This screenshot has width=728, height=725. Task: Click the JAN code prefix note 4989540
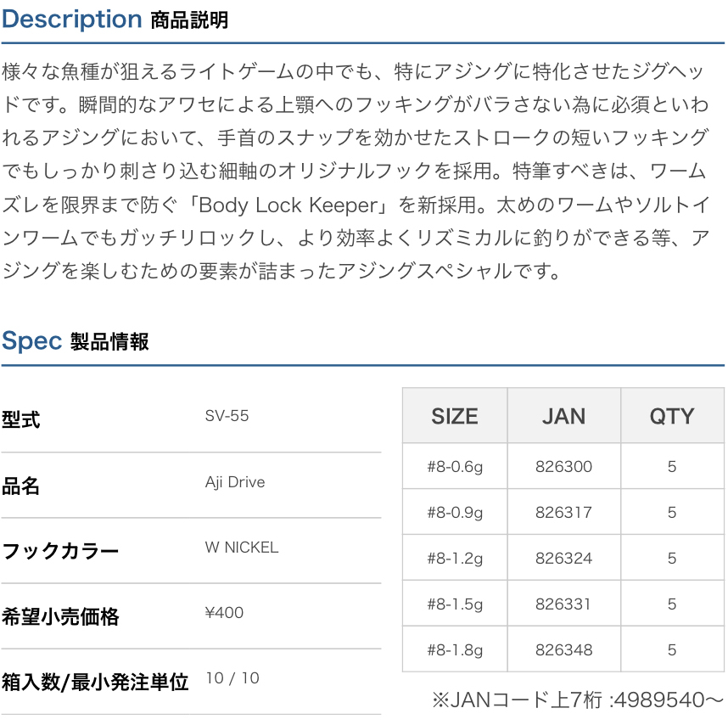pyautogui.click(x=578, y=700)
